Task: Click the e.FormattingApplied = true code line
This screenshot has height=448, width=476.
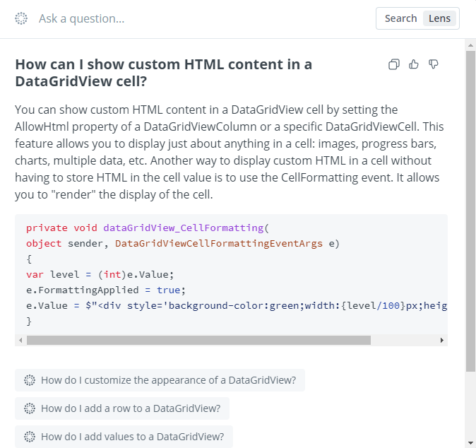Action: click(x=106, y=290)
